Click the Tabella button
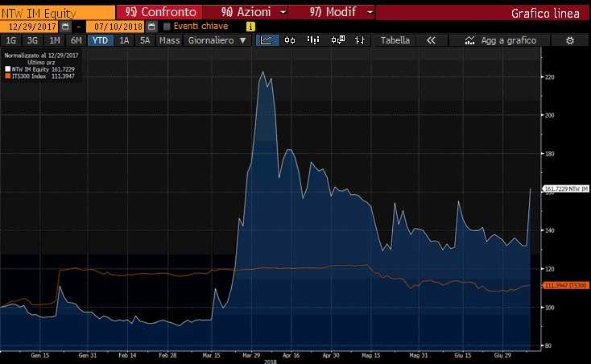This screenshot has width=591, height=364. (395, 40)
